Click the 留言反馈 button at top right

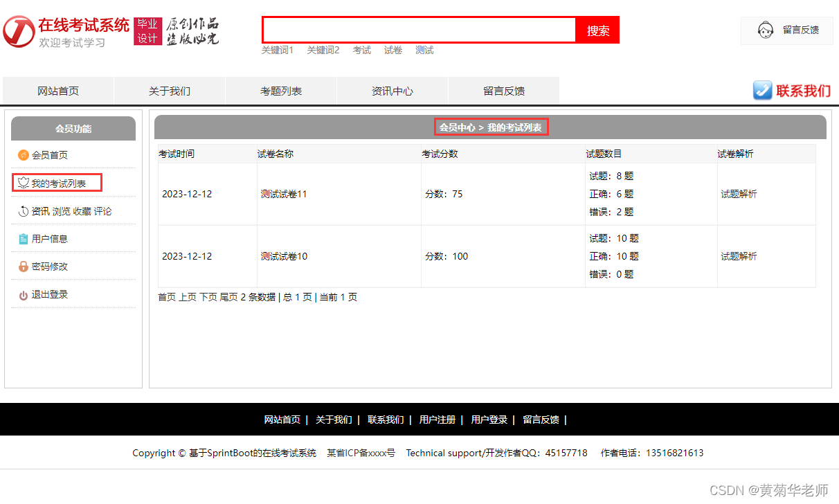(x=787, y=30)
